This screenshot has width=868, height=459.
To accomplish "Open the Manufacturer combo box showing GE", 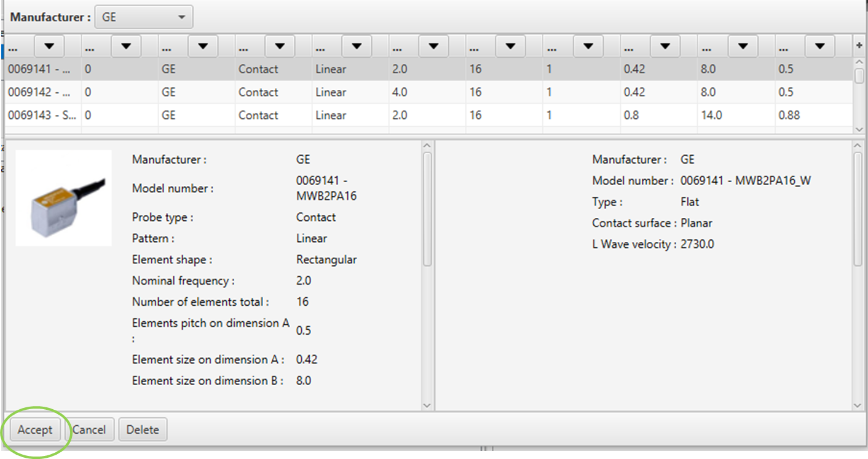I will [x=143, y=17].
